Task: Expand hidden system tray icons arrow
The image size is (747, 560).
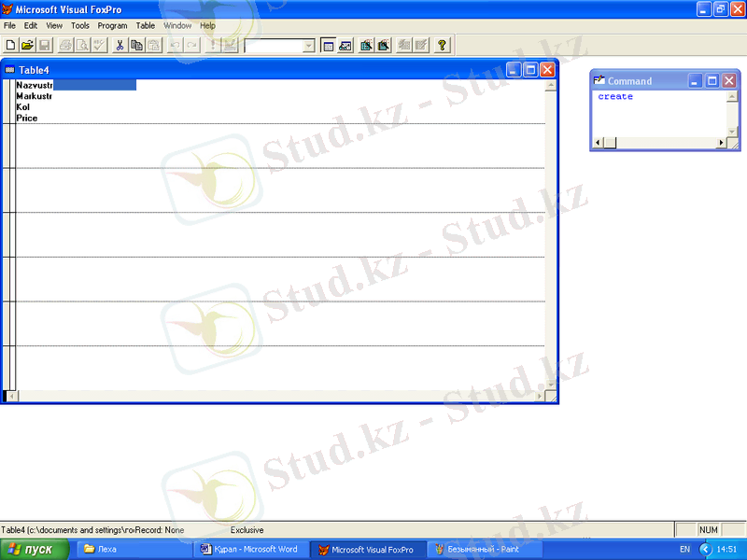Action: (706, 550)
